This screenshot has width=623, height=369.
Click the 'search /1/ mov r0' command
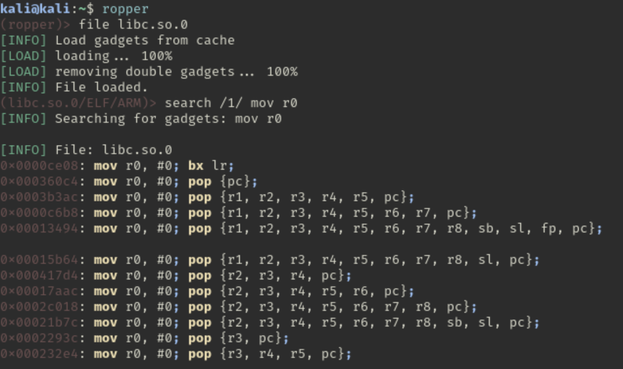coord(231,103)
